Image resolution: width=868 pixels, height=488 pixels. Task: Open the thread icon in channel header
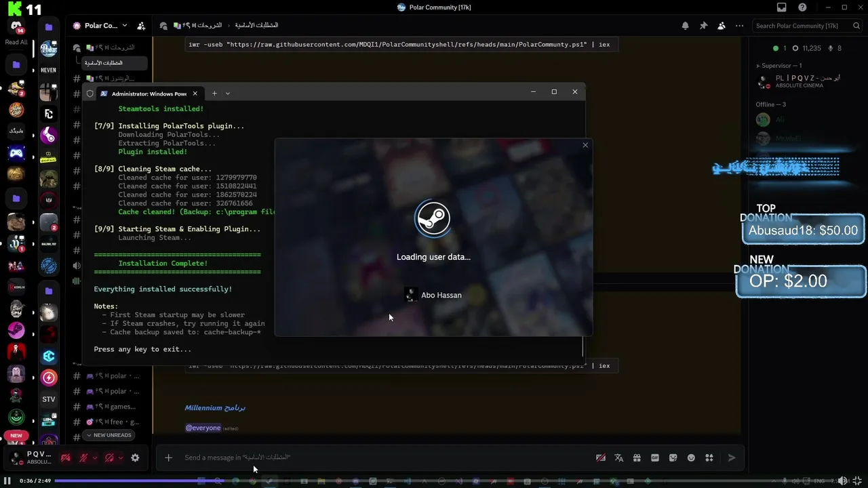163,26
